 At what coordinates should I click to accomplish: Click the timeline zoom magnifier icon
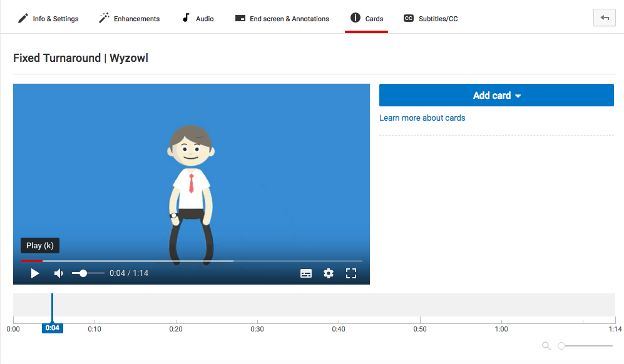(x=546, y=346)
